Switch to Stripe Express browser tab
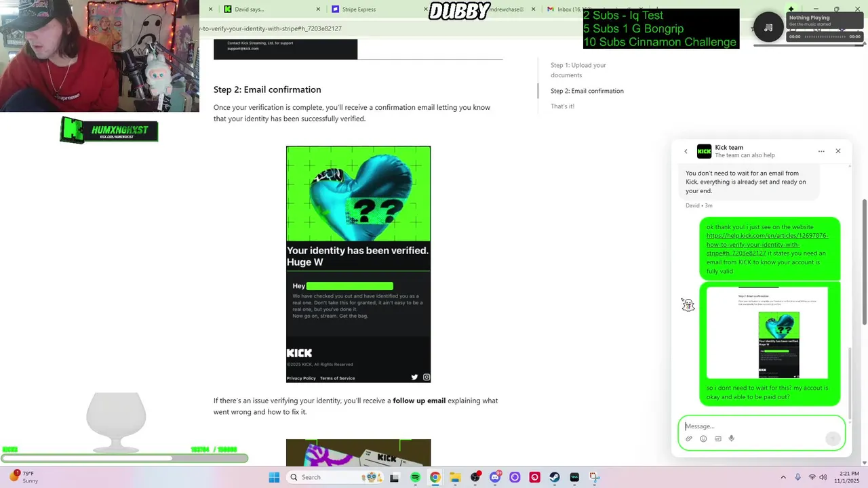The image size is (868, 488). coord(376,9)
